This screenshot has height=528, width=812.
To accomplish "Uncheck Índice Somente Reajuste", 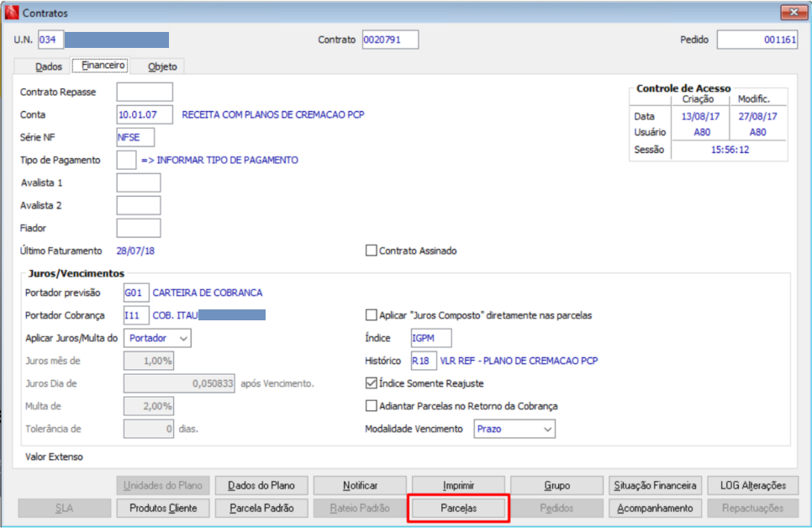I will point(372,383).
